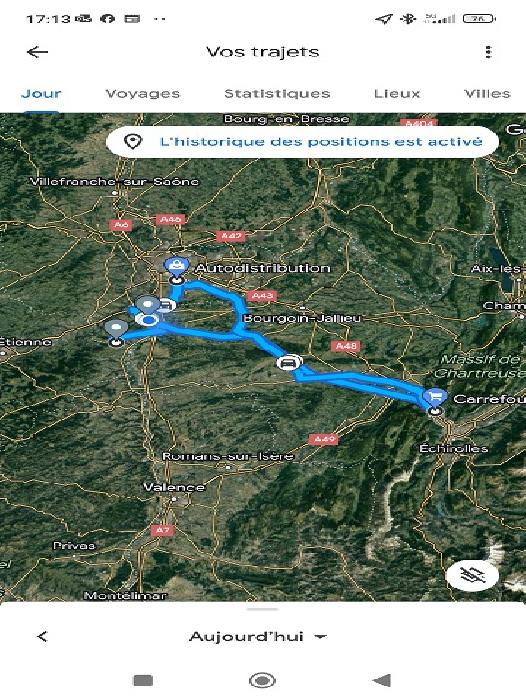
Task: Tap the Bourgoin-Jallieu map label
Action: [x=301, y=318]
